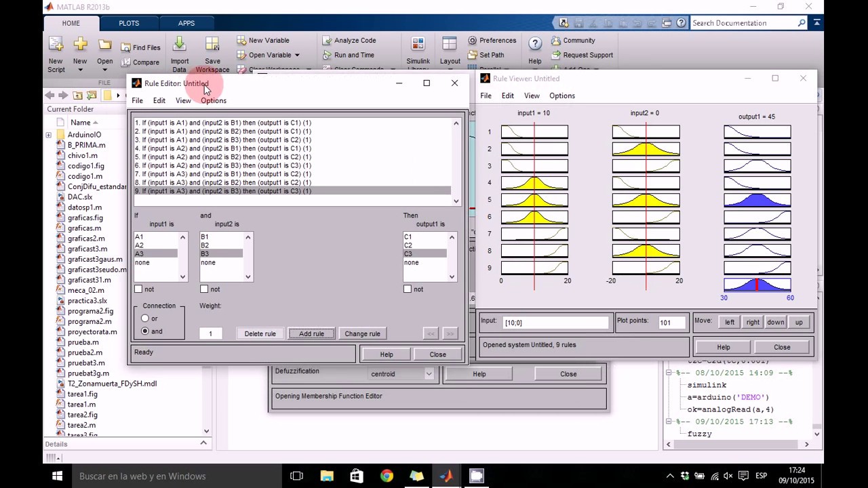This screenshot has width=868, height=488.
Task: Click the Add rule button
Action: [x=311, y=333]
